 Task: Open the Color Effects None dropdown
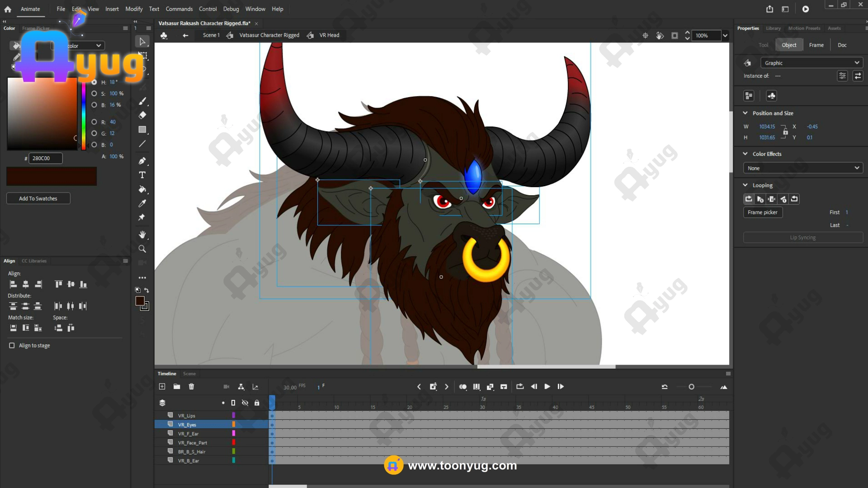coord(802,168)
